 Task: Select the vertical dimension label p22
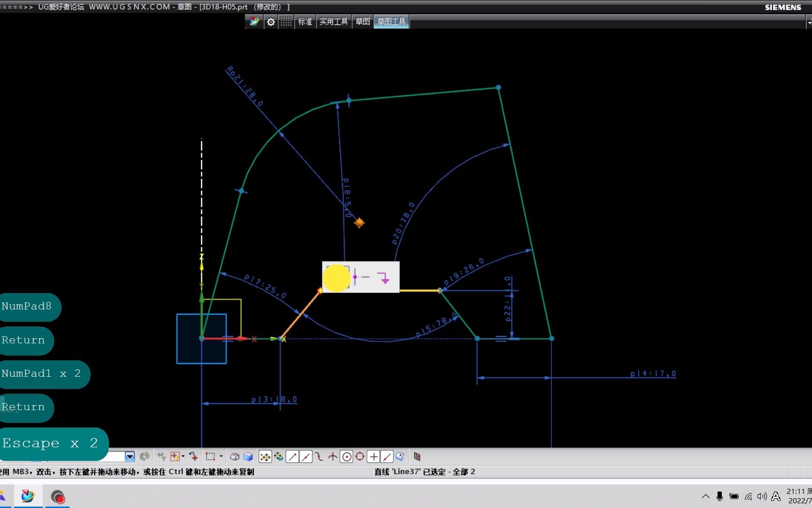(x=507, y=299)
